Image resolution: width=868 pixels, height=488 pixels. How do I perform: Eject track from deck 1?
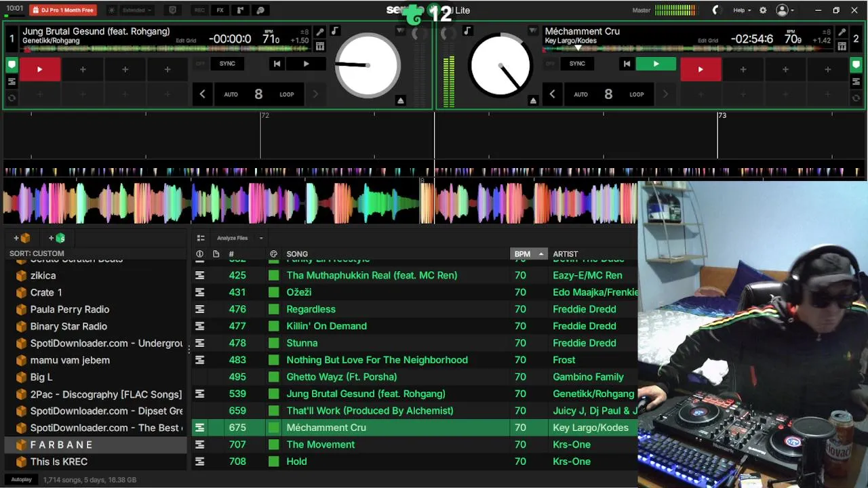(401, 100)
